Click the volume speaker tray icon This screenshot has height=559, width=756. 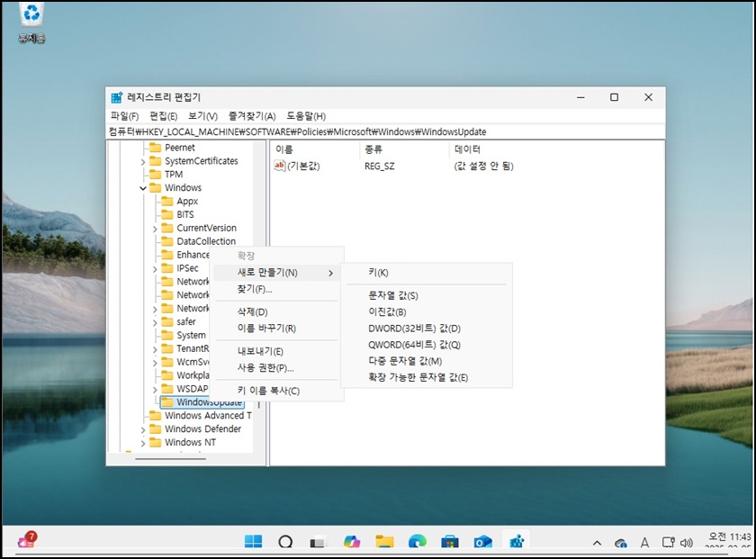[x=686, y=543]
